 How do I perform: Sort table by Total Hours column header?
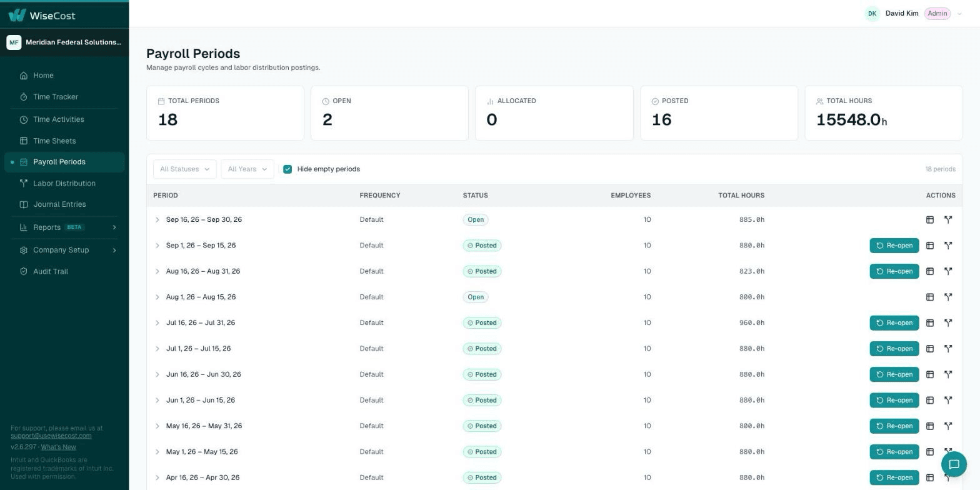point(741,196)
